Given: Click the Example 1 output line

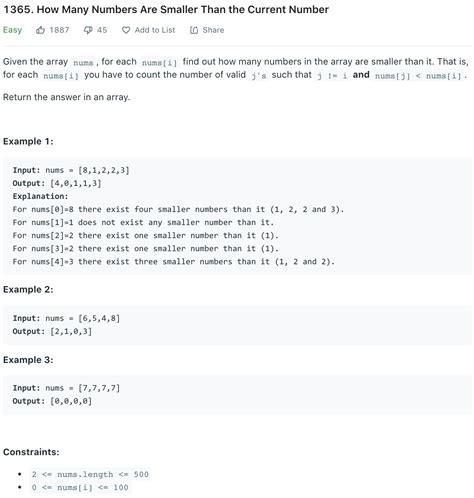Looking at the screenshot, I should [57, 183].
